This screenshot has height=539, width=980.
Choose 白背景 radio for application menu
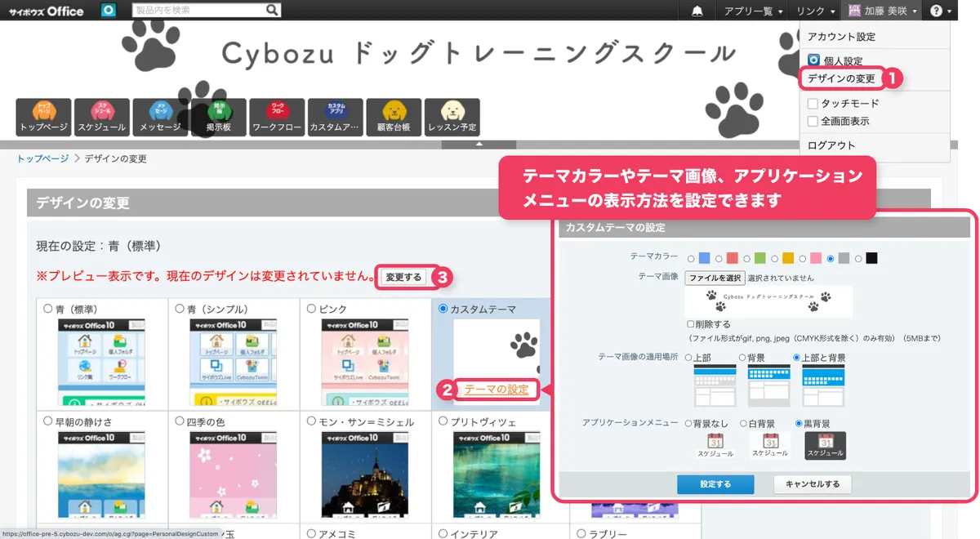(x=743, y=424)
